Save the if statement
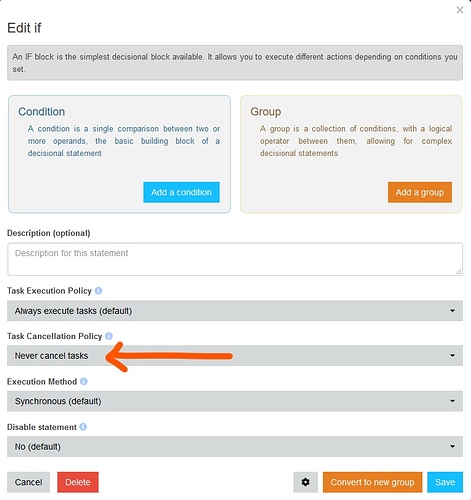 pos(445,482)
